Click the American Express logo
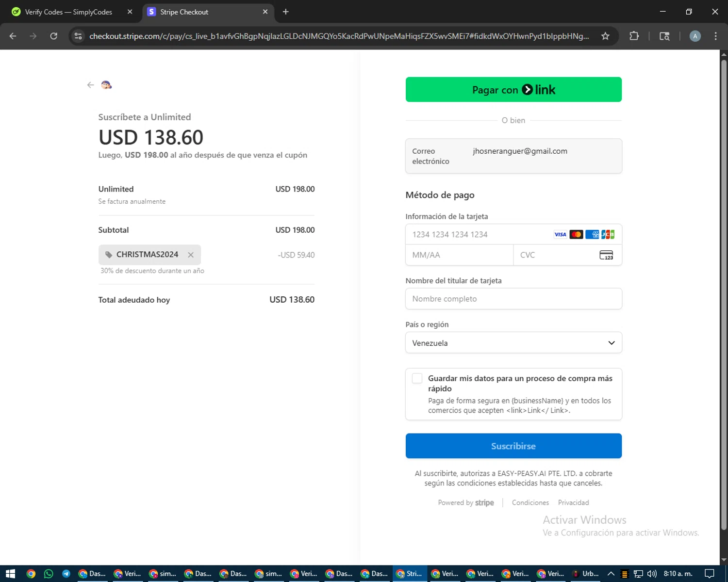Screen dimensions: 728x582 tap(592, 234)
